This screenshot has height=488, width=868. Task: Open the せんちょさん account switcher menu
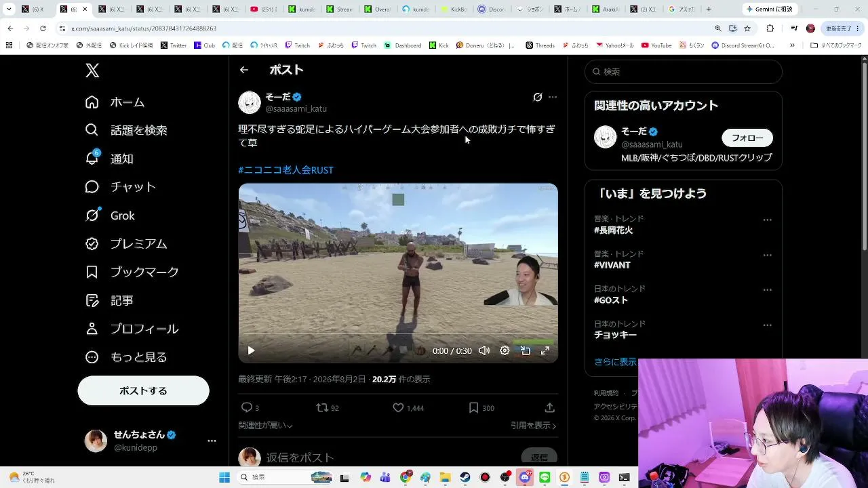(151, 441)
